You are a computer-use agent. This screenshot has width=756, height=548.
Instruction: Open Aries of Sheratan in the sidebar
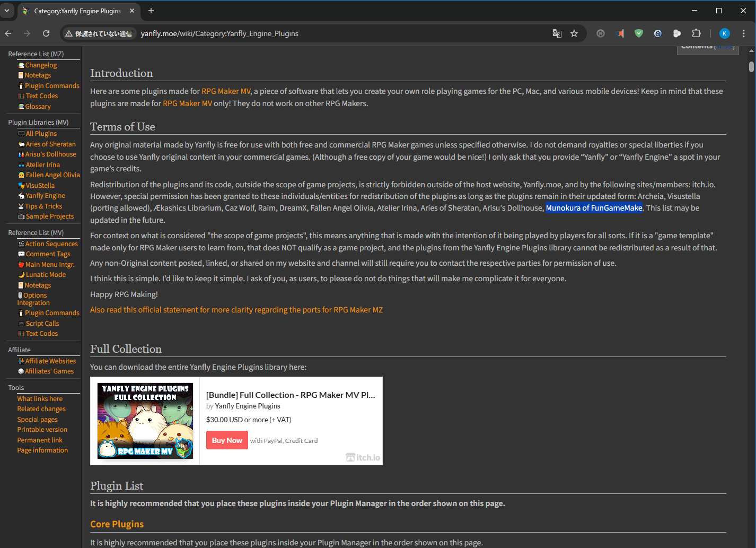coord(50,144)
